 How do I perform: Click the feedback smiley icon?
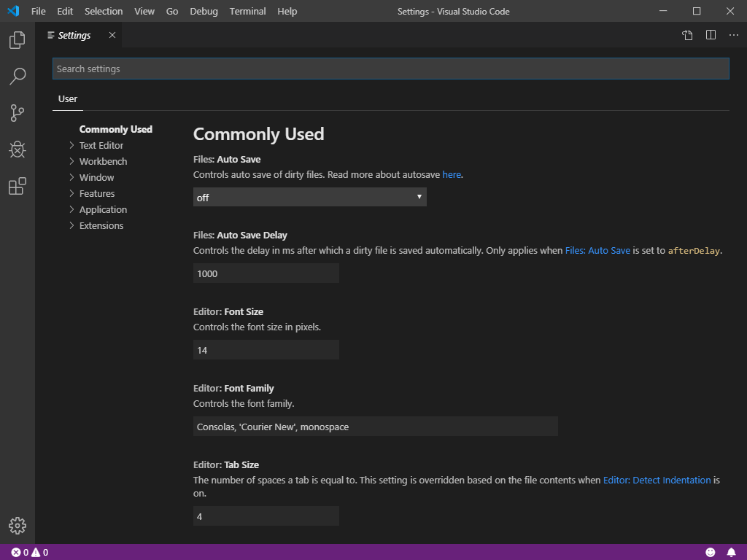(711, 553)
